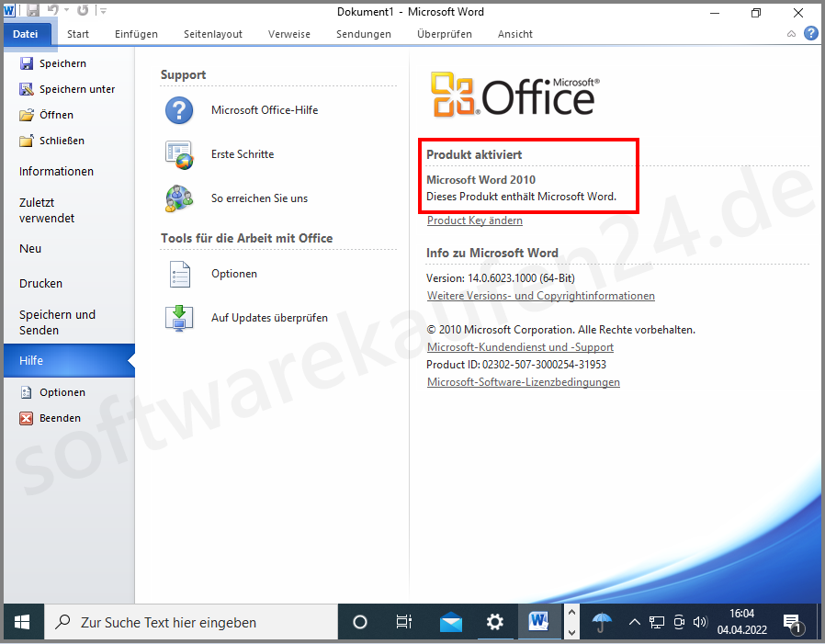Open Speichern unter in the sidebar
The height and width of the screenshot is (644, 825).
67,89
